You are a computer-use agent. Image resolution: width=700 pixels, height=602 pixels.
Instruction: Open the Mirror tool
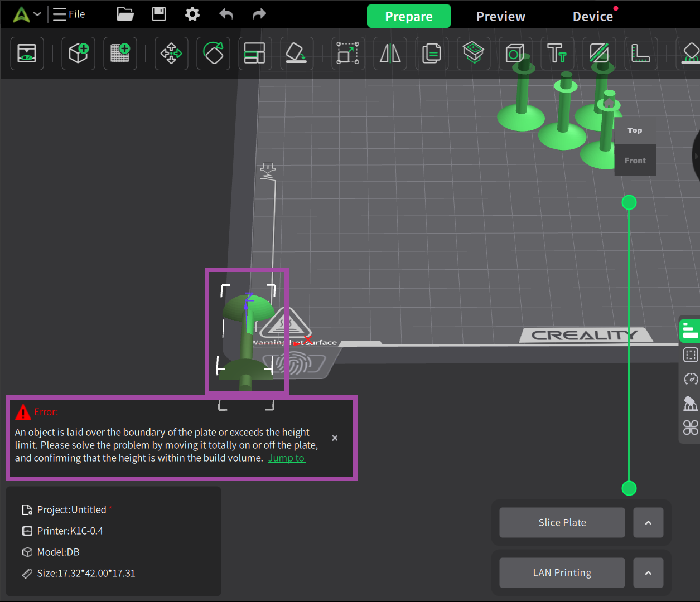[x=390, y=54]
